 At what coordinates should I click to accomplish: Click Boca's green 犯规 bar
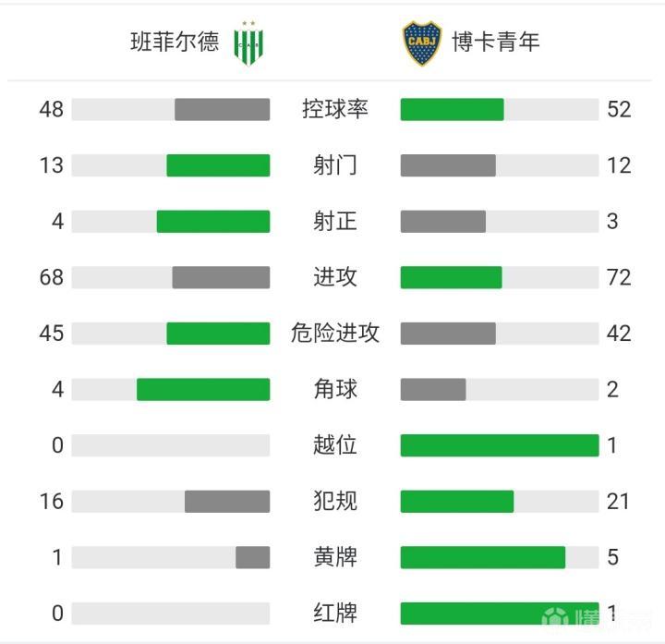click(456, 502)
